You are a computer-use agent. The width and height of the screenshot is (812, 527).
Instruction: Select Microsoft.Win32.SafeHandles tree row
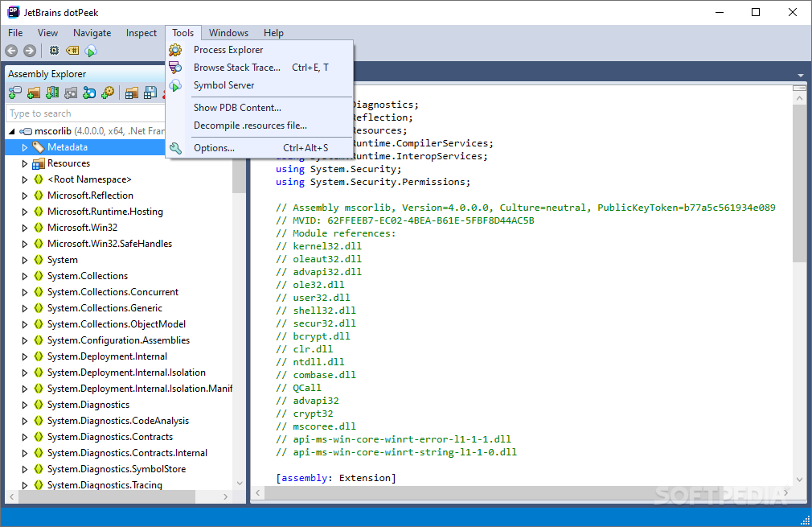pyautogui.click(x=110, y=244)
